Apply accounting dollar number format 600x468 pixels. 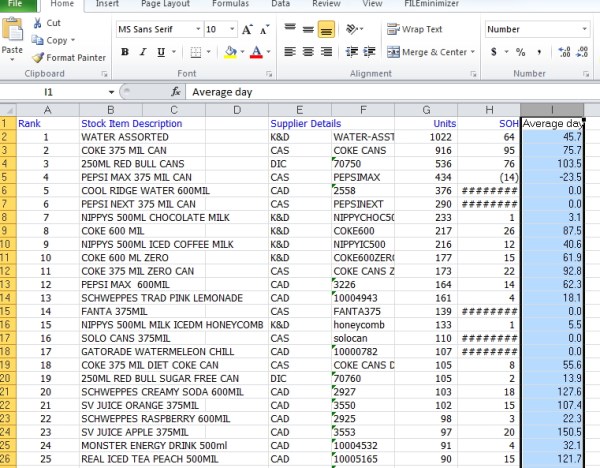click(494, 52)
